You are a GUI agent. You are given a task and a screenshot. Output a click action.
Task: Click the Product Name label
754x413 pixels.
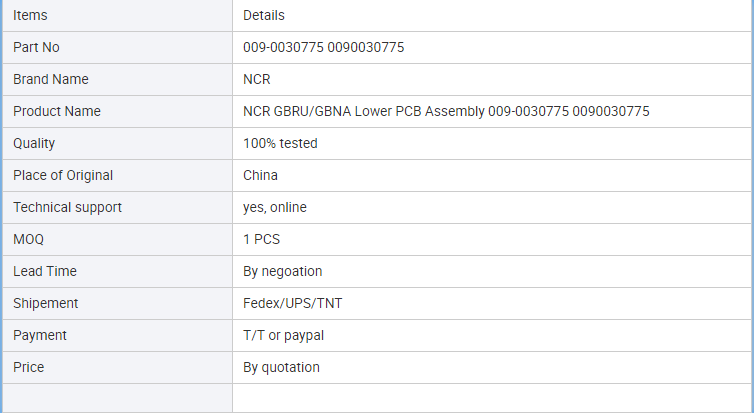57,112
